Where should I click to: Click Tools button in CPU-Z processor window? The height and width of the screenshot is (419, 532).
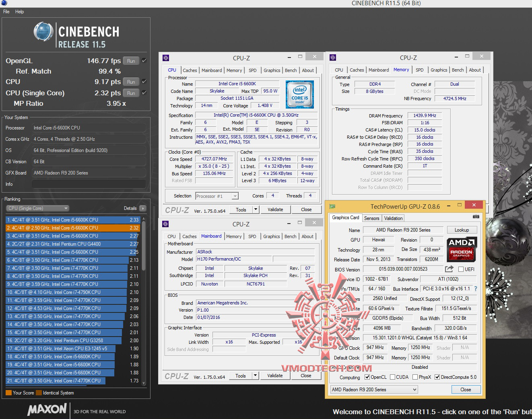pyautogui.click(x=241, y=209)
